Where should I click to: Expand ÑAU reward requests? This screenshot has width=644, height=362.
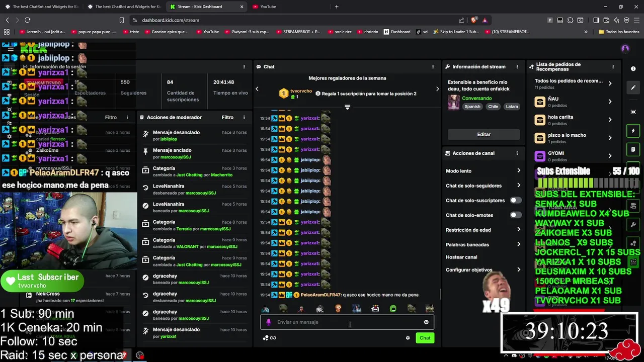click(574, 102)
